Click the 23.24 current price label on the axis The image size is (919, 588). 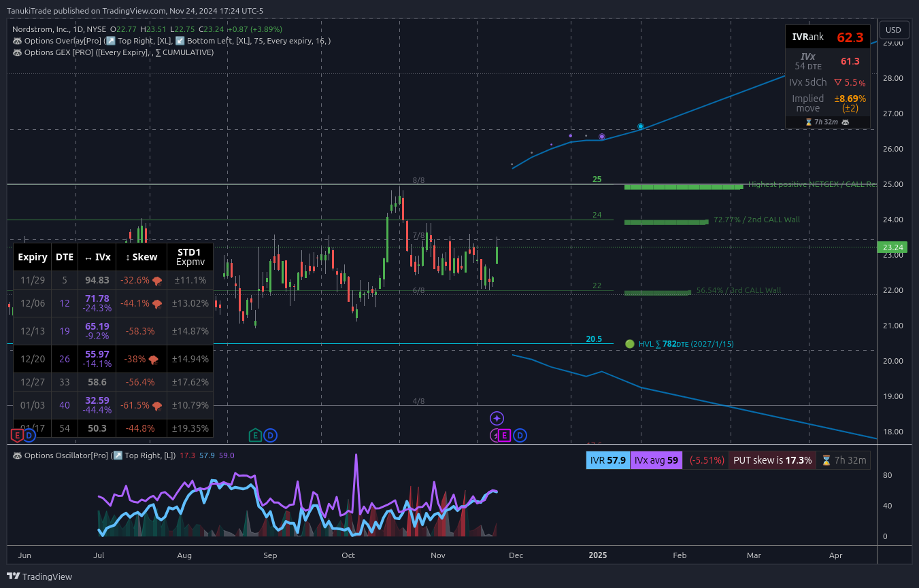893,247
